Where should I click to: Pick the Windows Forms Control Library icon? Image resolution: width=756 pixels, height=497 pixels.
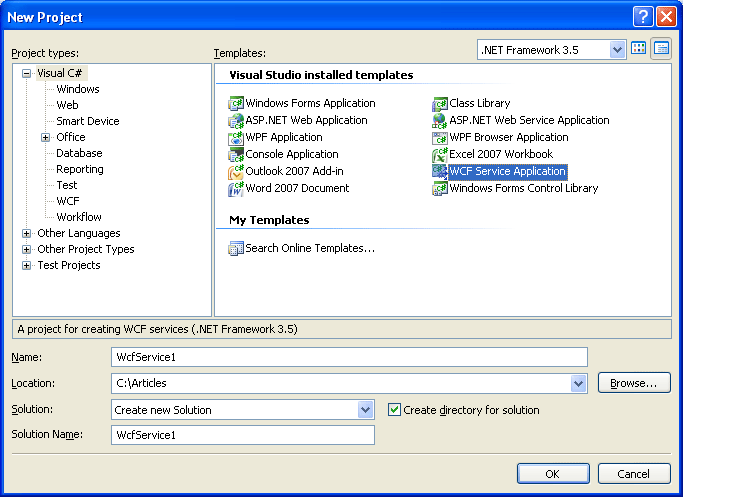(440, 188)
